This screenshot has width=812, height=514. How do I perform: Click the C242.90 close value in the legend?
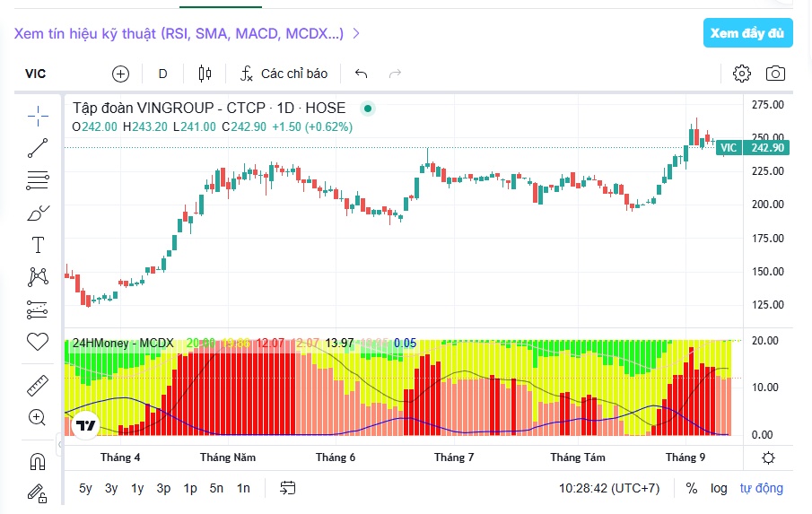coord(244,126)
